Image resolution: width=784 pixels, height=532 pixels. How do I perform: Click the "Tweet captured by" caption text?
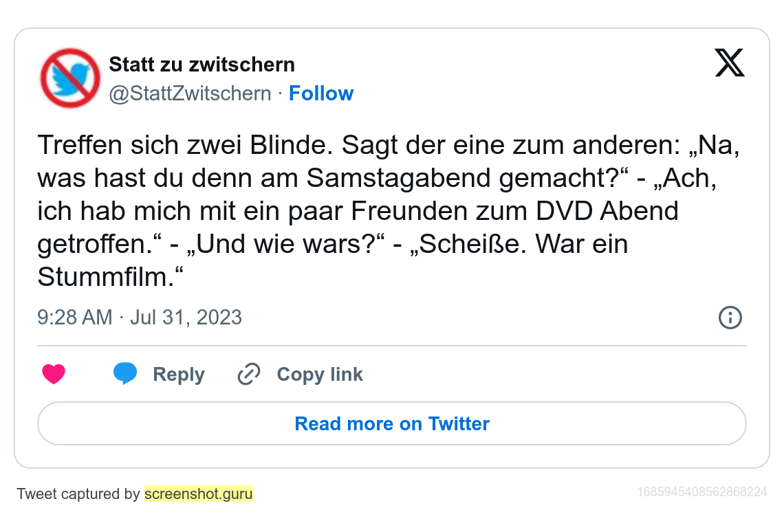(78, 494)
